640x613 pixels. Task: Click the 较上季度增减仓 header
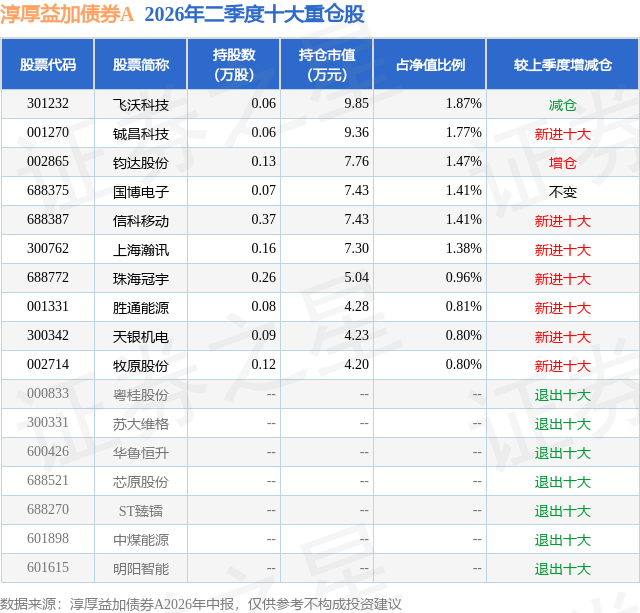562,64
